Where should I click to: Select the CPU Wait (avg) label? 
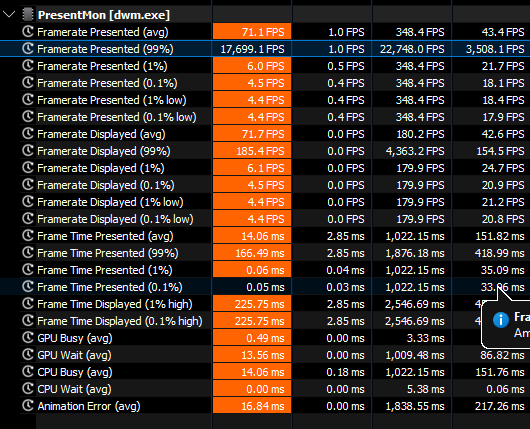tap(74, 389)
